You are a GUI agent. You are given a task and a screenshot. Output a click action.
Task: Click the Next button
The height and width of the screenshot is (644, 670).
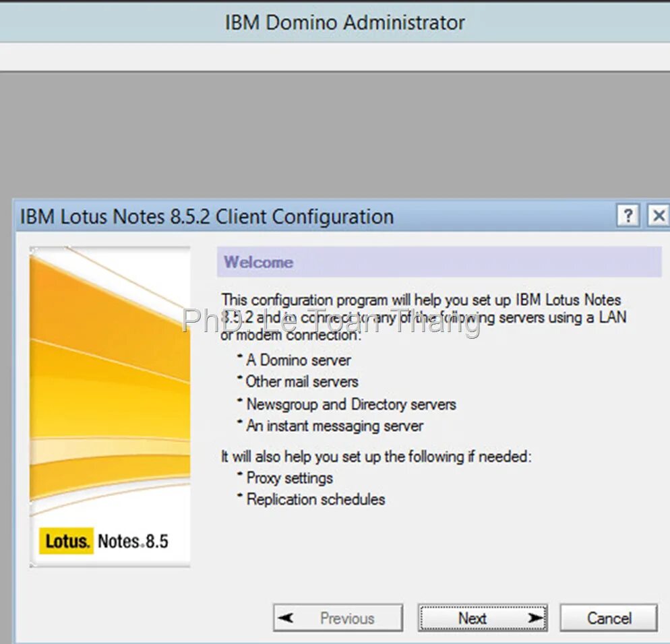[483, 618]
